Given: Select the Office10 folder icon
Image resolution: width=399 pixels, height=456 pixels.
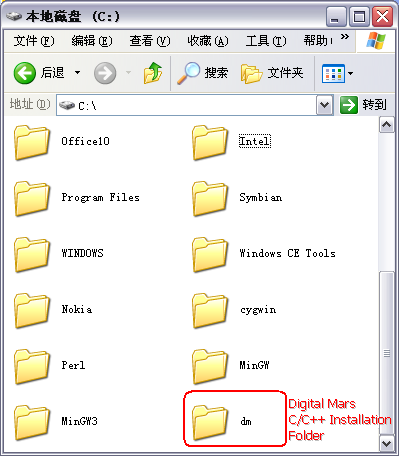Looking at the screenshot, I should pos(32,143).
